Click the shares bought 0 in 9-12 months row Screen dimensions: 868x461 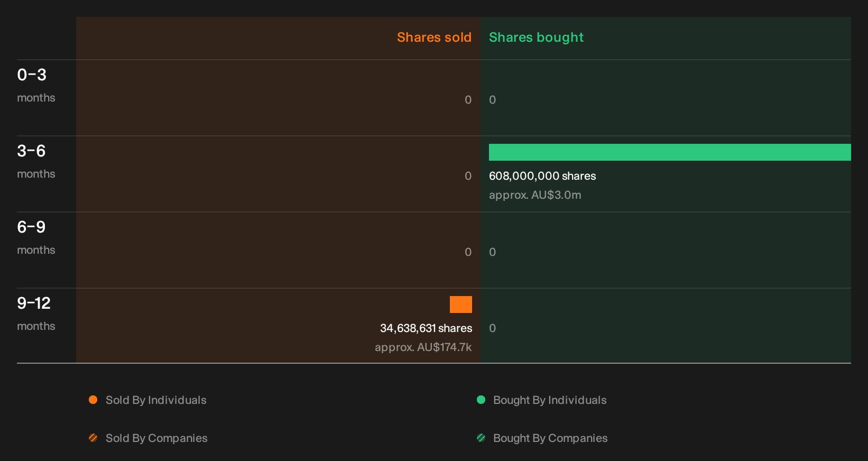pos(493,328)
